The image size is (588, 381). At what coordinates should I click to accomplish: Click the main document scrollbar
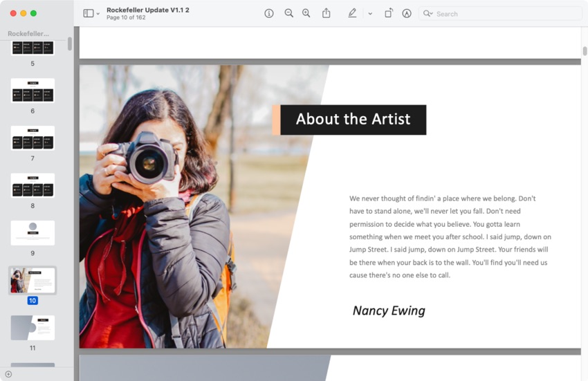585,51
